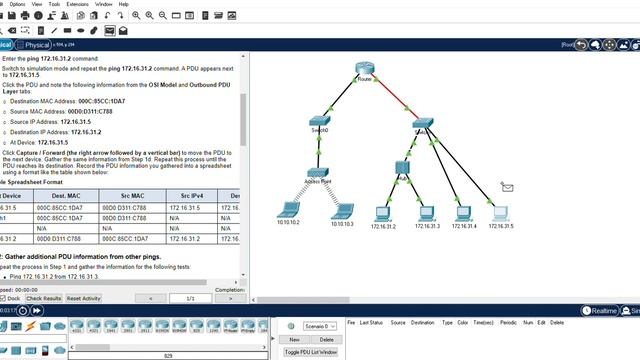Open the Tools menu
Screen dimensions: 640x360
click(54, 4)
